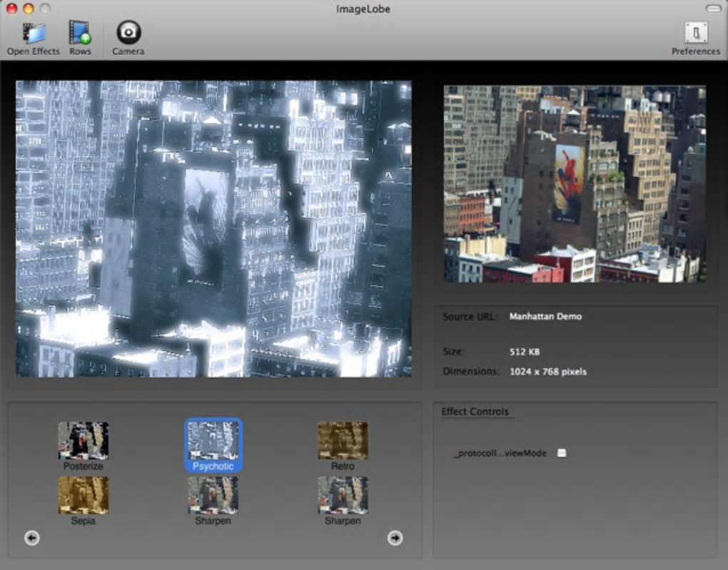728x570 pixels.
Task: Select the Sharpen effect in the middle column
Action: click(x=213, y=495)
